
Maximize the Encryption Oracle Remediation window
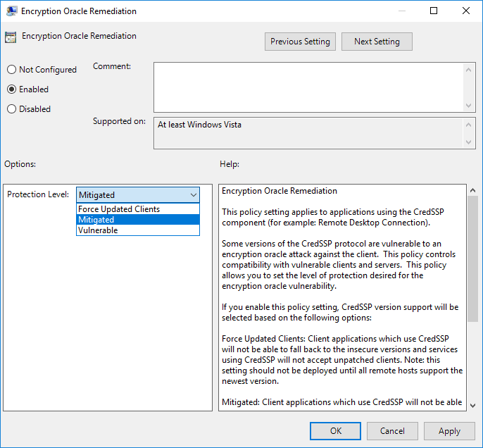tap(434, 11)
